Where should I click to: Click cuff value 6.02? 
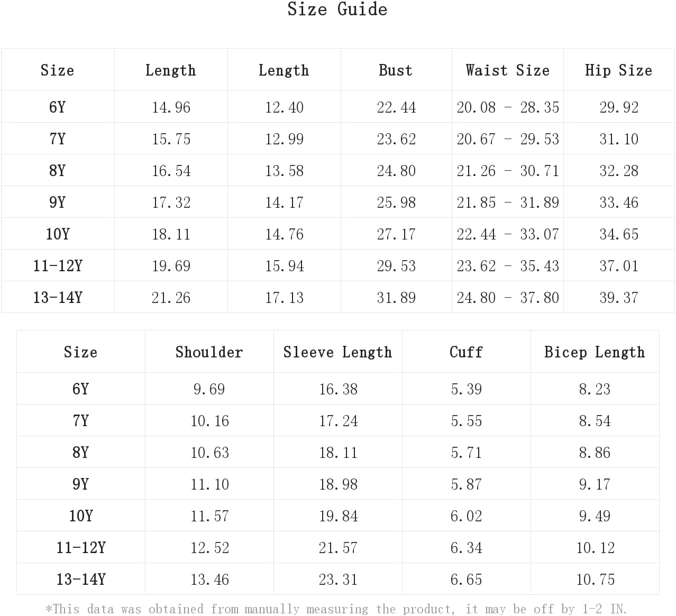point(467,516)
